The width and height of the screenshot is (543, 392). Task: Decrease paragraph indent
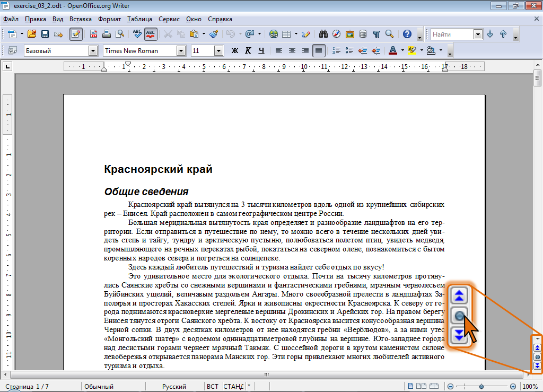coord(363,50)
